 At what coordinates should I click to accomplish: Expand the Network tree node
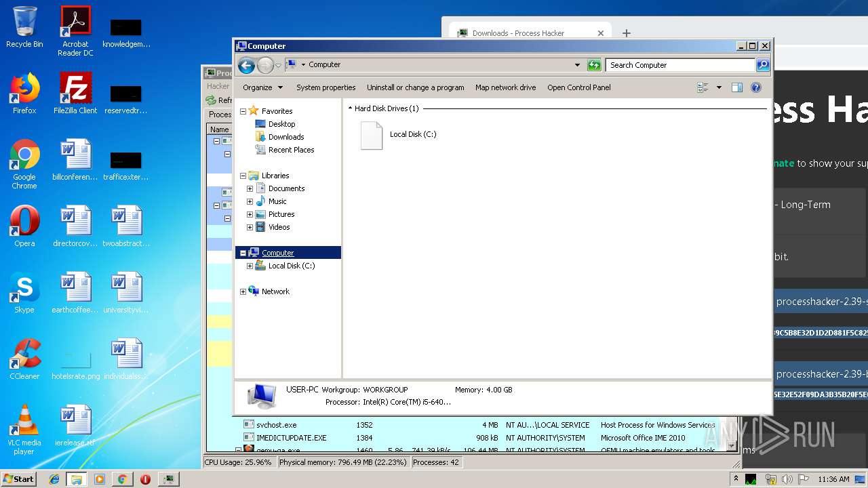[243, 291]
